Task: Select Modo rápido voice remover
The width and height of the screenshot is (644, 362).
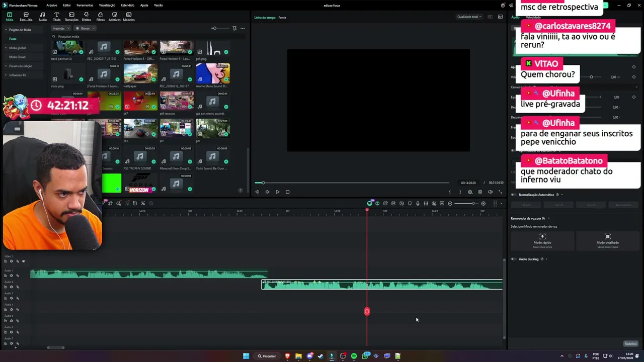Action: click(542, 240)
